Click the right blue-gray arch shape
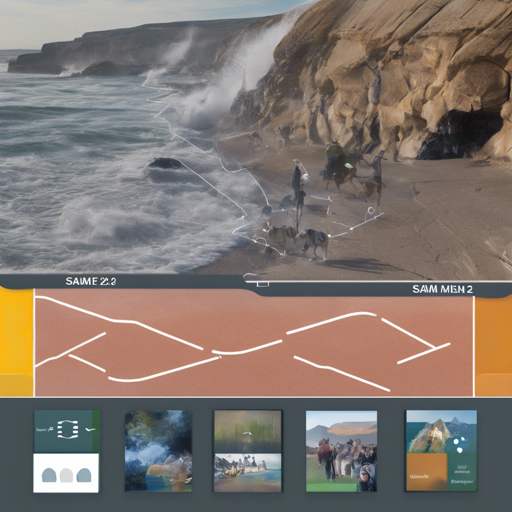Viewport: 512px width, 512px height. pos(84,475)
